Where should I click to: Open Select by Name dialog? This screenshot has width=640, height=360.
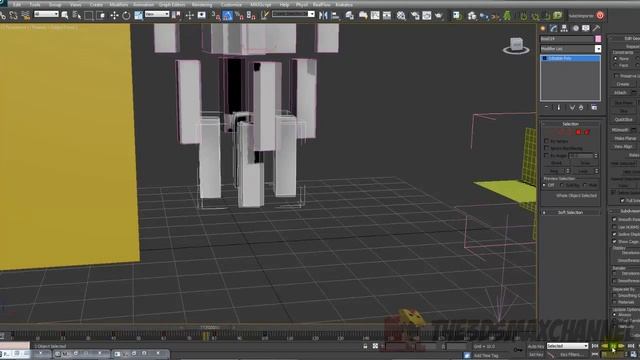pyautogui.click(x=76, y=16)
